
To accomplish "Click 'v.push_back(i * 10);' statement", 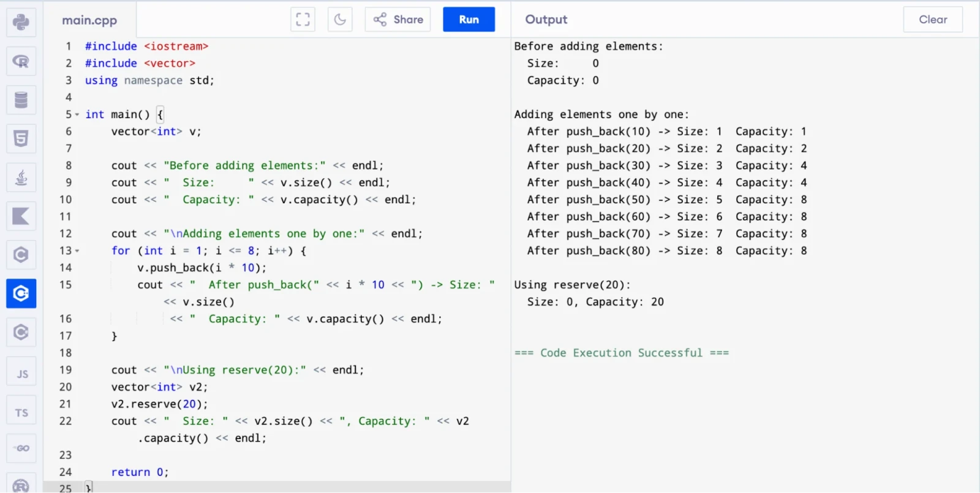I will tap(202, 268).
